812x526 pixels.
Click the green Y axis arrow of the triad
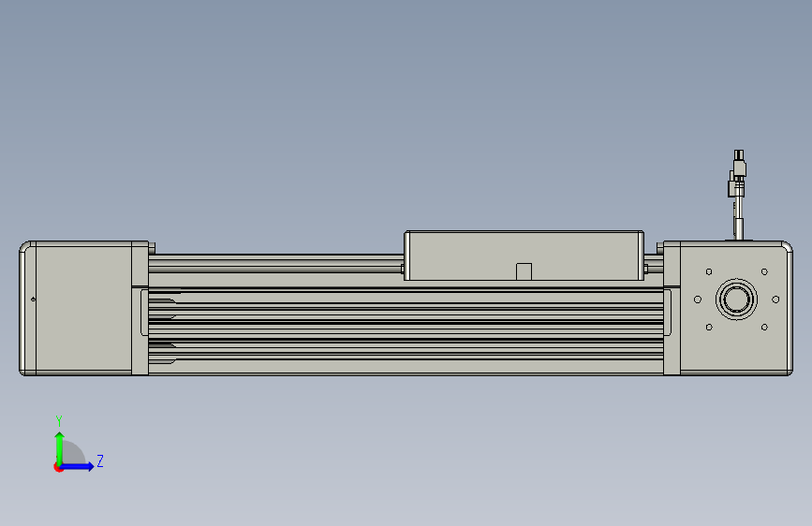[x=60, y=447]
